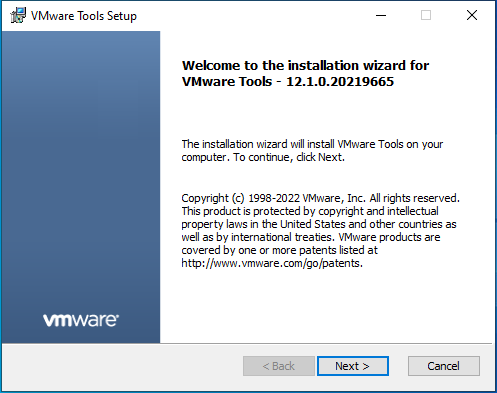Click the version number 12.1.0.20219665
Screen dimensions: 497x393
[340, 82]
